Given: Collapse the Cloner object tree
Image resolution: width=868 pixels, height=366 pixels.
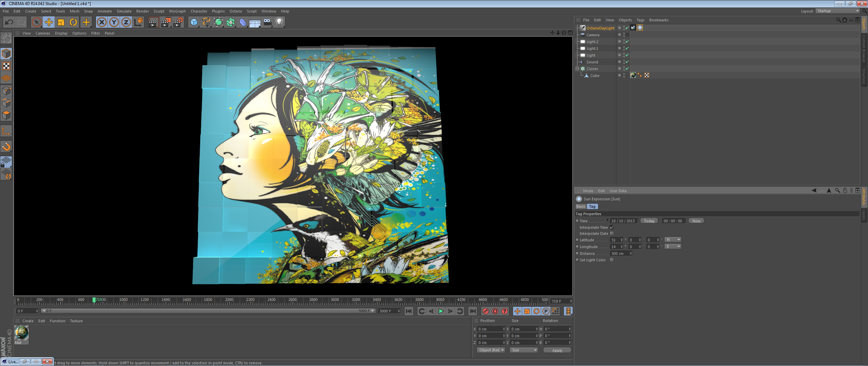Looking at the screenshot, I should point(577,69).
